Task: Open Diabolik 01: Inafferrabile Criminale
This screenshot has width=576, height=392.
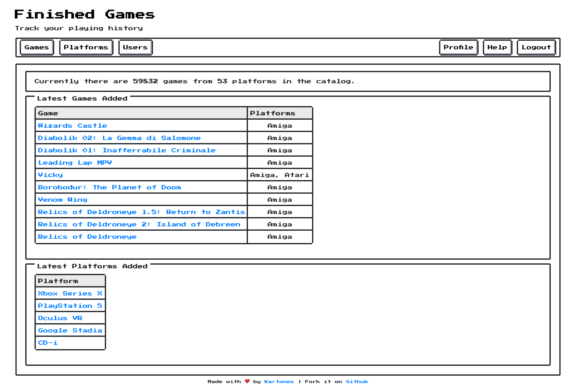Action: point(127,150)
